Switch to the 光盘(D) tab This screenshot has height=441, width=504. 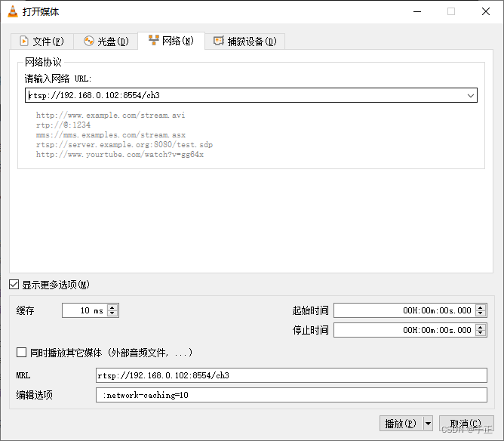click(x=106, y=42)
